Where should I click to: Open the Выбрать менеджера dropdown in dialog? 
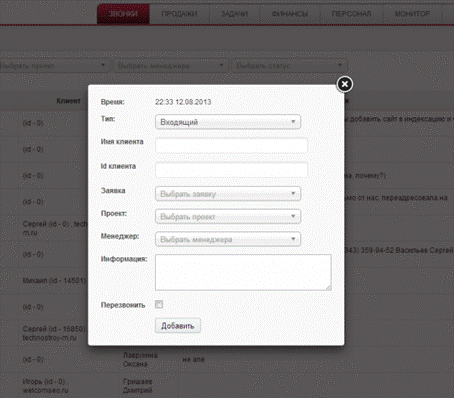pos(228,239)
